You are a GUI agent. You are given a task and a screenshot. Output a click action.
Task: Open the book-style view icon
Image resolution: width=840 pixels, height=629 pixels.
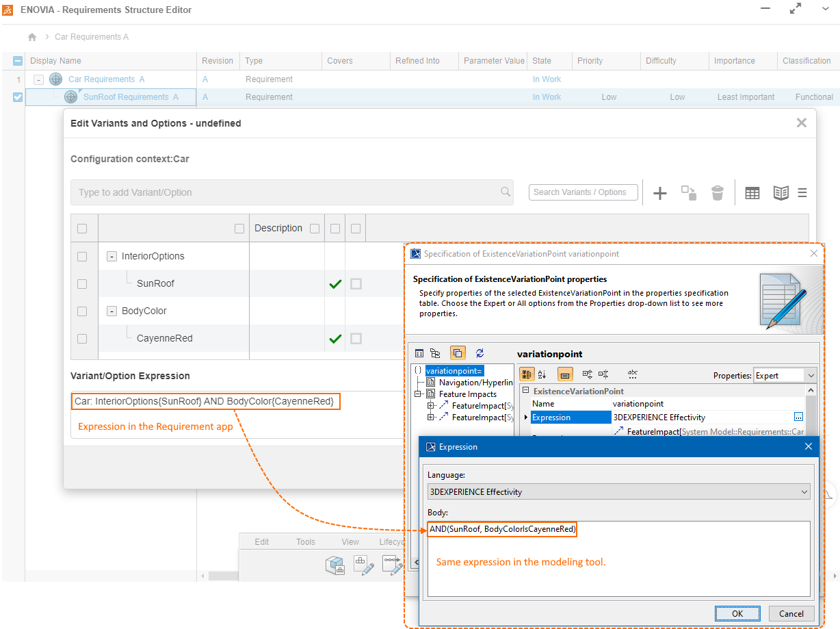point(780,193)
